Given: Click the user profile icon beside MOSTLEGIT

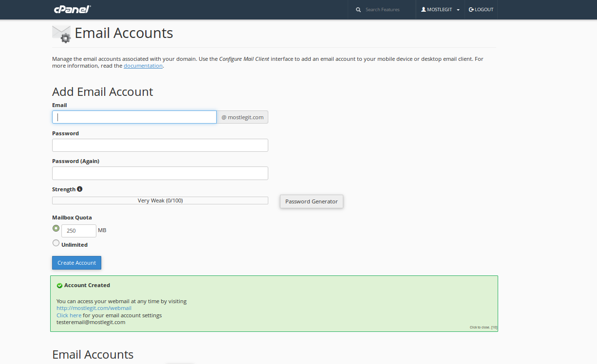Looking at the screenshot, I should tap(423, 10).
